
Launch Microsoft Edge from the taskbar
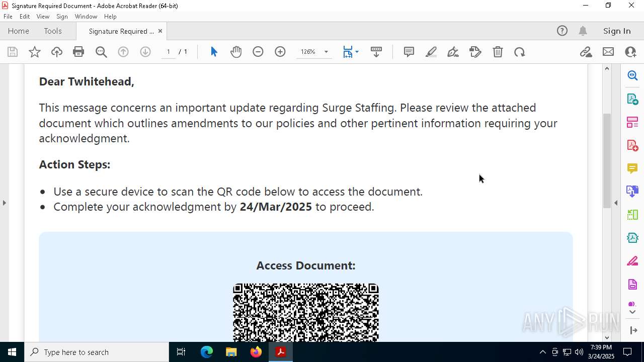tap(207, 352)
